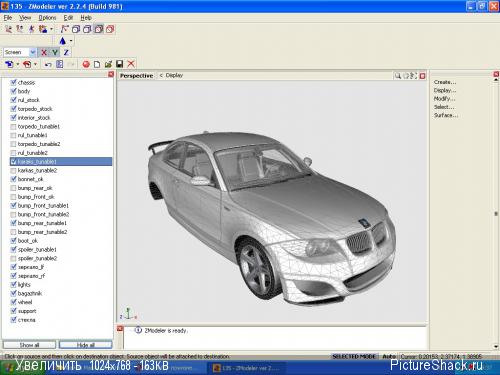Open the Screen axes combo box
Image resolution: width=500 pixels, height=375 pixels.
click(20, 52)
